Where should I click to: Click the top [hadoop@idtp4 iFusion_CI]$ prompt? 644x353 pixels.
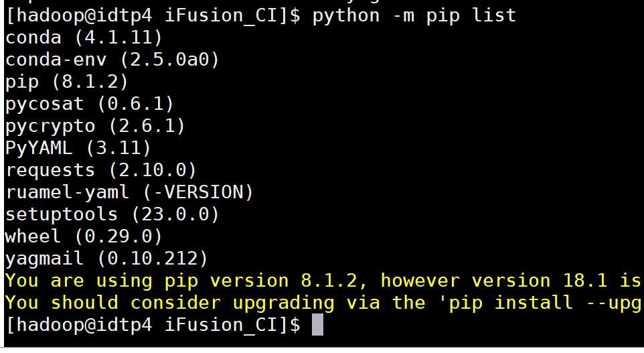(153, 15)
